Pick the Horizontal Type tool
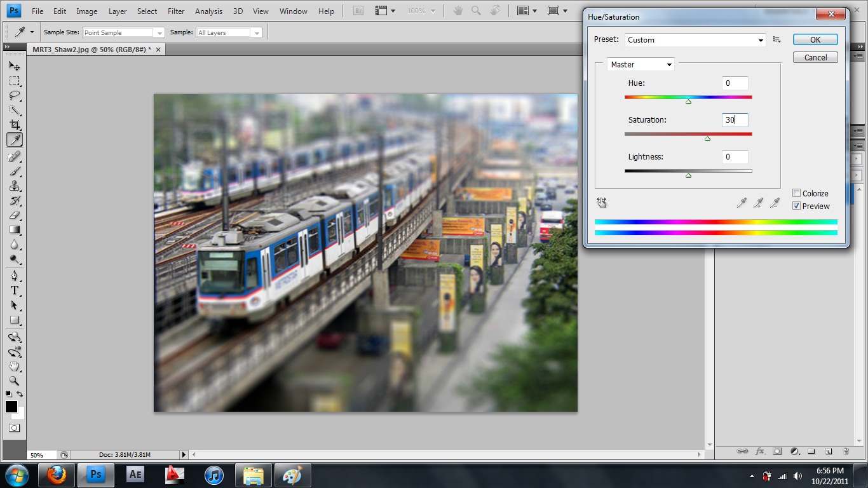The image size is (868, 488). 14,290
